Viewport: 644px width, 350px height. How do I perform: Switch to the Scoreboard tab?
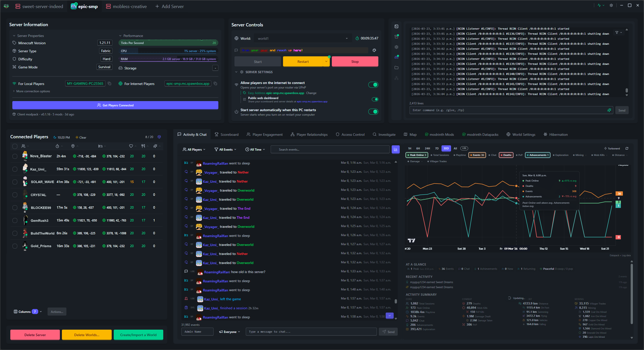pos(226,134)
